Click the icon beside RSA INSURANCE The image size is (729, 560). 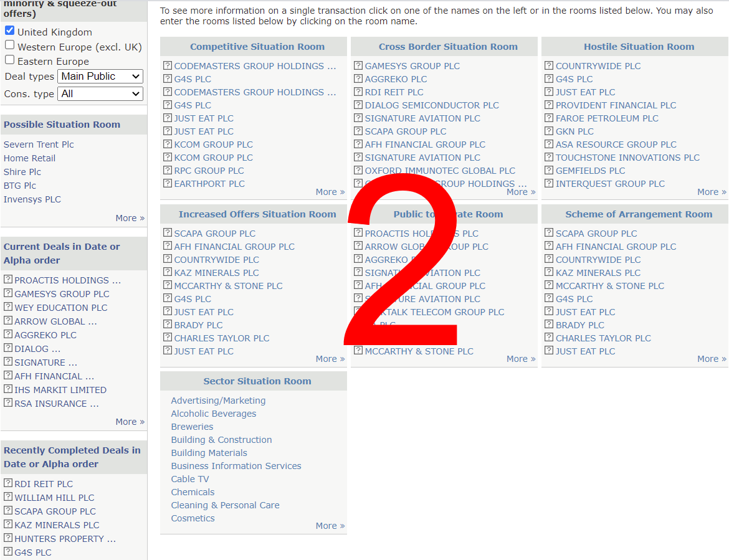[8, 403]
